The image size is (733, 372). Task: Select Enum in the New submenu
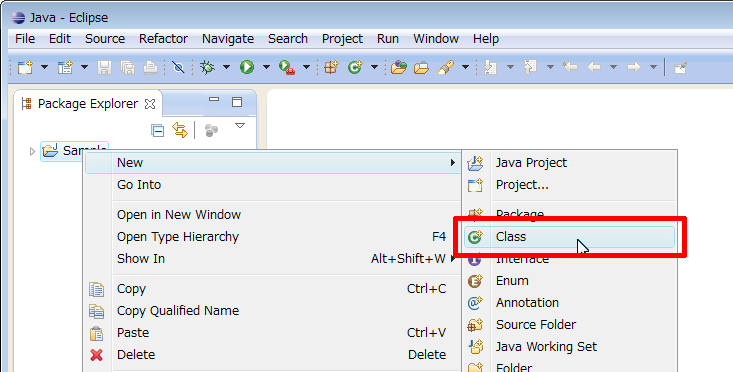pos(569,280)
